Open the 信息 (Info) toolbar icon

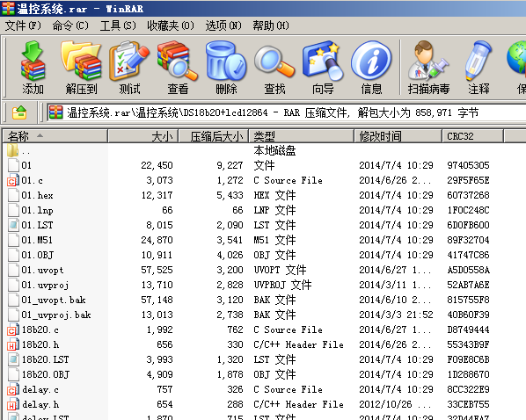(371, 62)
